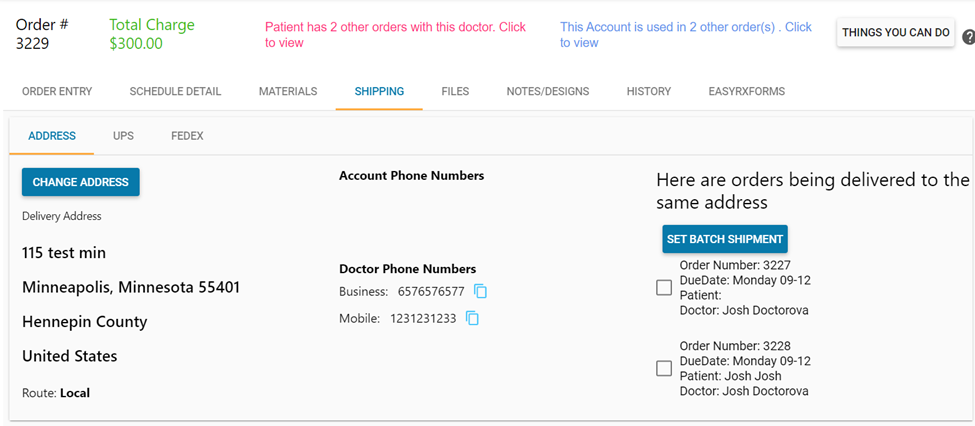Copy the Business phone number
Image resolution: width=975 pixels, height=426 pixels.
tap(480, 291)
